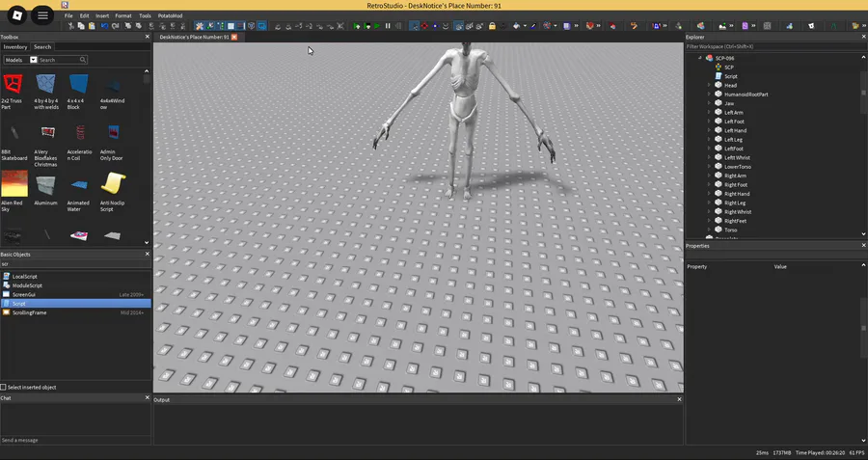868x460 pixels.
Task: Click the Roblox logo button
Action: tap(17, 14)
